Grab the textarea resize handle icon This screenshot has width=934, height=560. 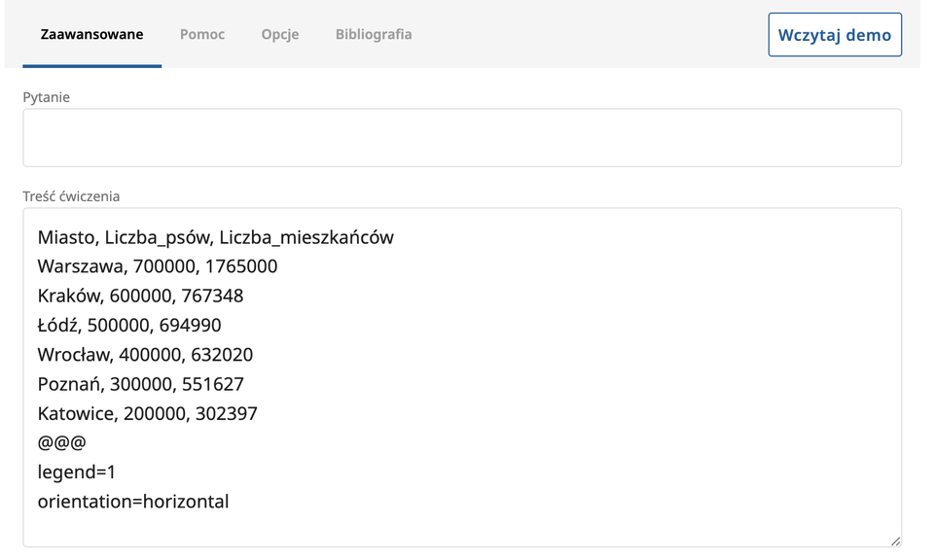coord(894,541)
